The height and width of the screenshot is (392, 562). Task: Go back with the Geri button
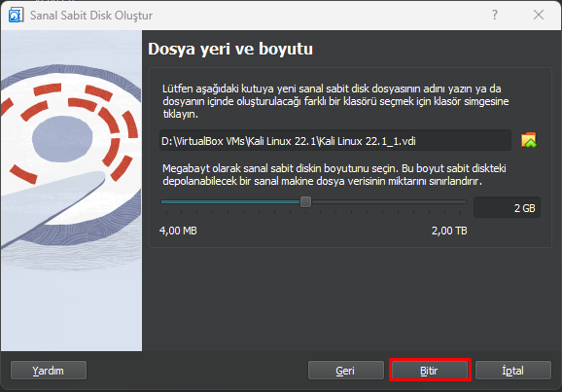click(x=346, y=371)
